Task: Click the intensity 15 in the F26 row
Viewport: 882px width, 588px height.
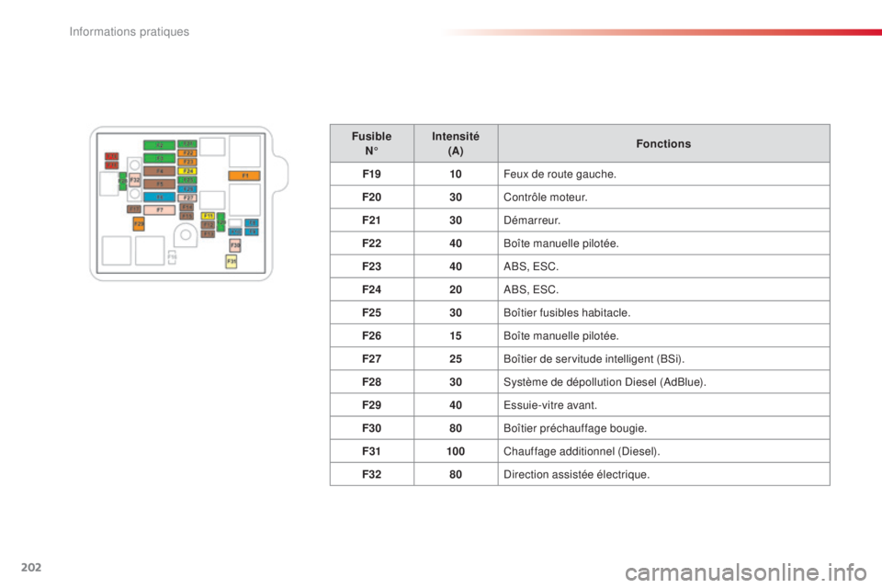Action: click(x=456, y=335)
